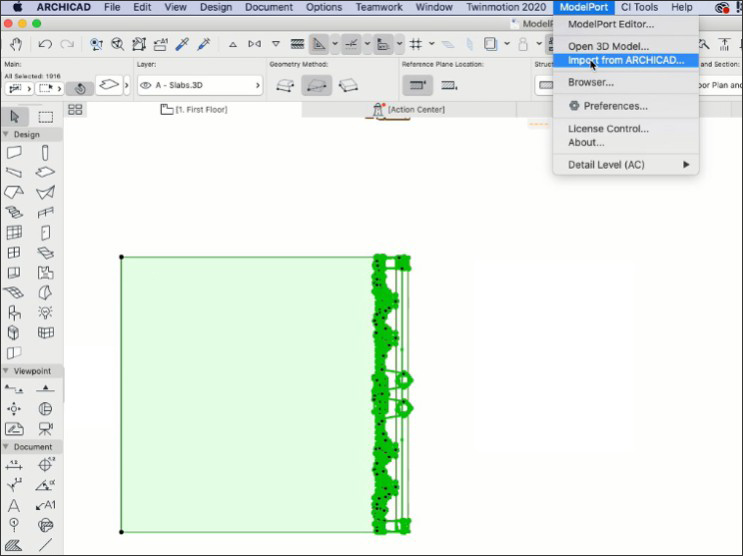Activate the Inject Parameters syringe

tap(204, 44)
